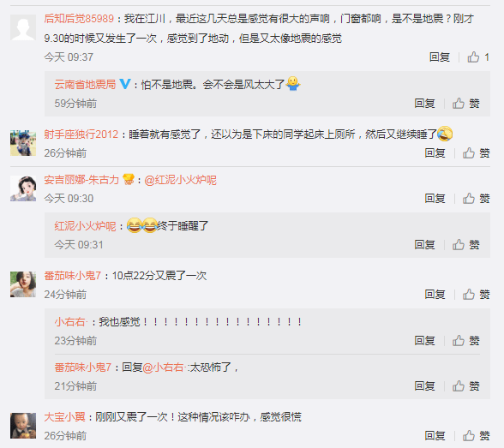The image size is (504, 448).
Task: Click the medal badge next to 安吉丽娜-朱古力
Action: 129,180
